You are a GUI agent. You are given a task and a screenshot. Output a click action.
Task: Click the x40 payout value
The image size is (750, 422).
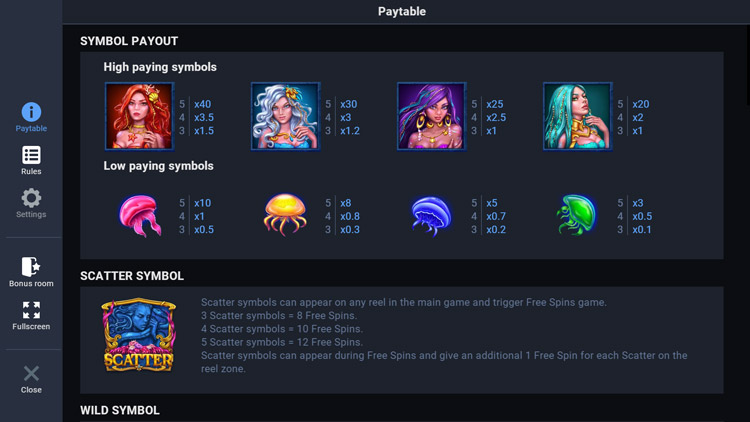coord(202,104)
